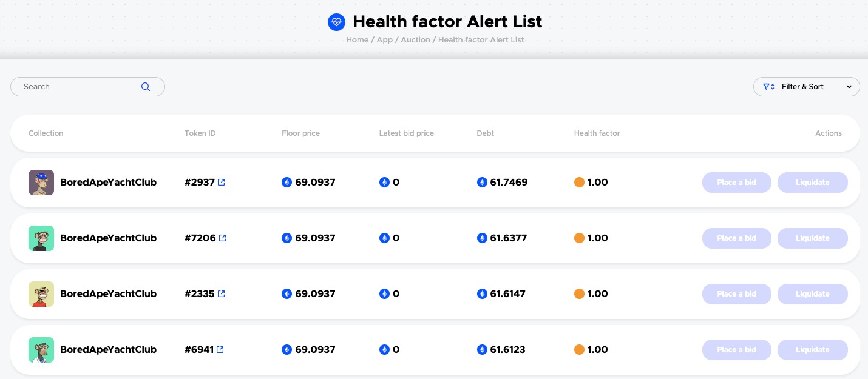Open the ape thumbnail for token #2335
868x379 pixels.
coord(41,294)
